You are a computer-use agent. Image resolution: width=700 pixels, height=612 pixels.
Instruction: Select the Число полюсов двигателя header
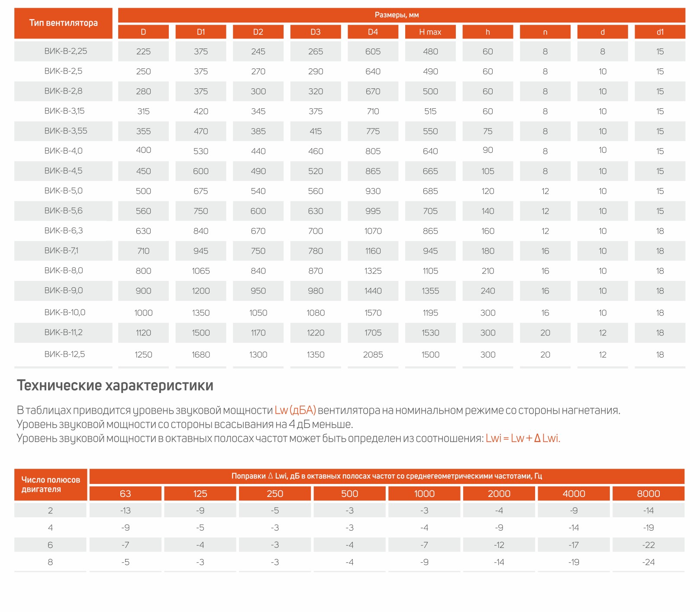click(51, 484)
